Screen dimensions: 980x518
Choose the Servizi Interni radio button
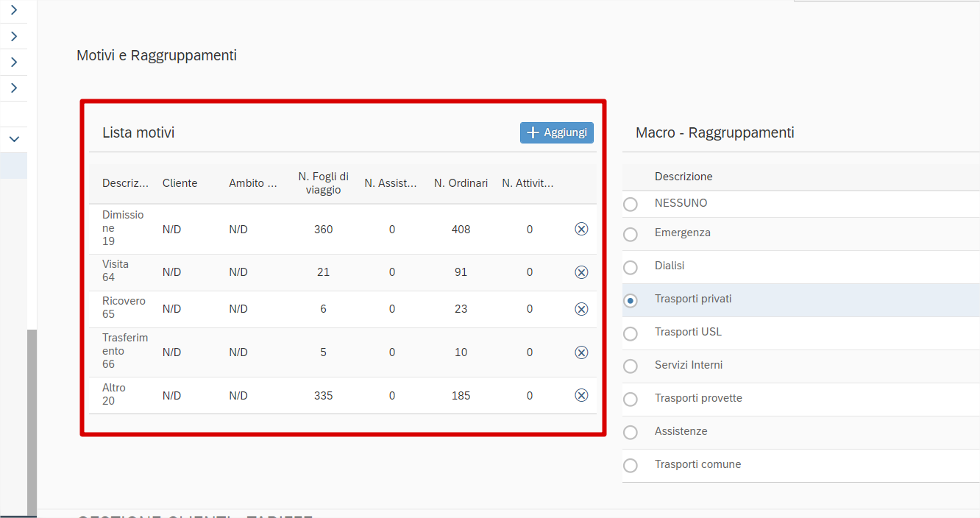click(x=631, y=366)
